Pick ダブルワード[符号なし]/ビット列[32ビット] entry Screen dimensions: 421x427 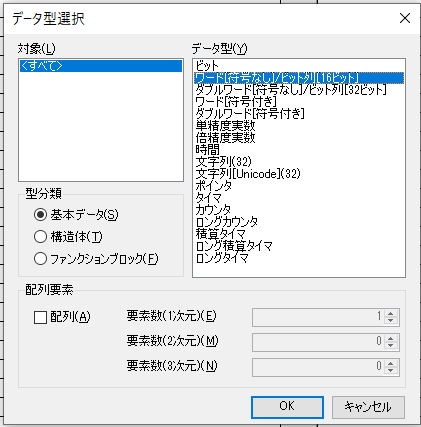(299, 90)
